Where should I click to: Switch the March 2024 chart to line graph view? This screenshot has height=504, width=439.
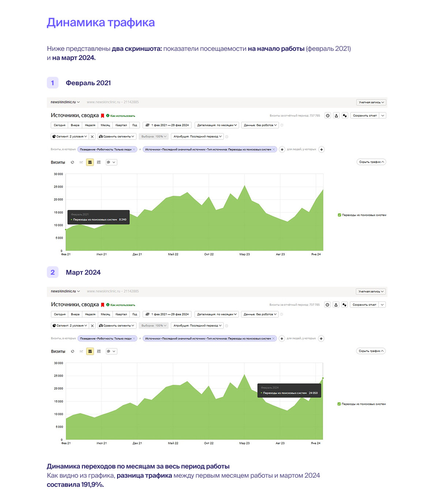point(81,351)
